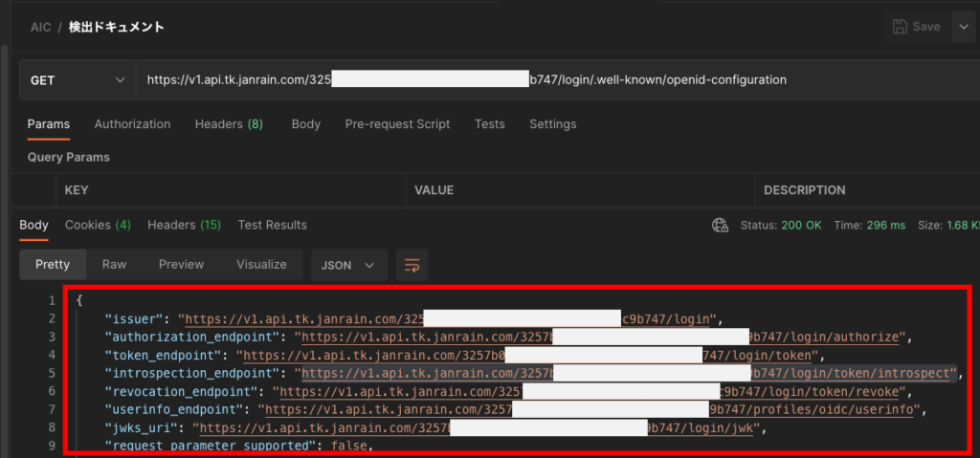Viewport: 980px width, 458px height.
Task: Expand the JSON format dropdown
Action: click(348, 265)
